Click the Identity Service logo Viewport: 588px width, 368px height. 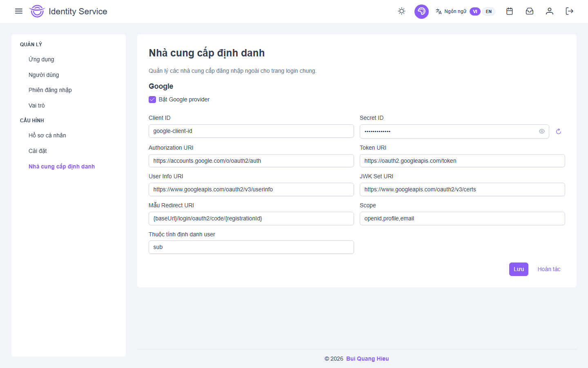pos(37,11)
